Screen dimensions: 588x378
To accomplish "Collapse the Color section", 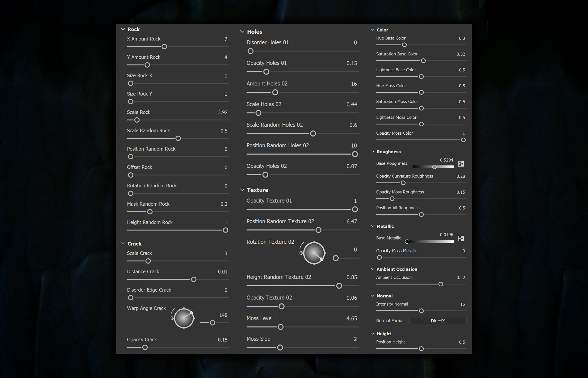I will click(x=373, y=30).
